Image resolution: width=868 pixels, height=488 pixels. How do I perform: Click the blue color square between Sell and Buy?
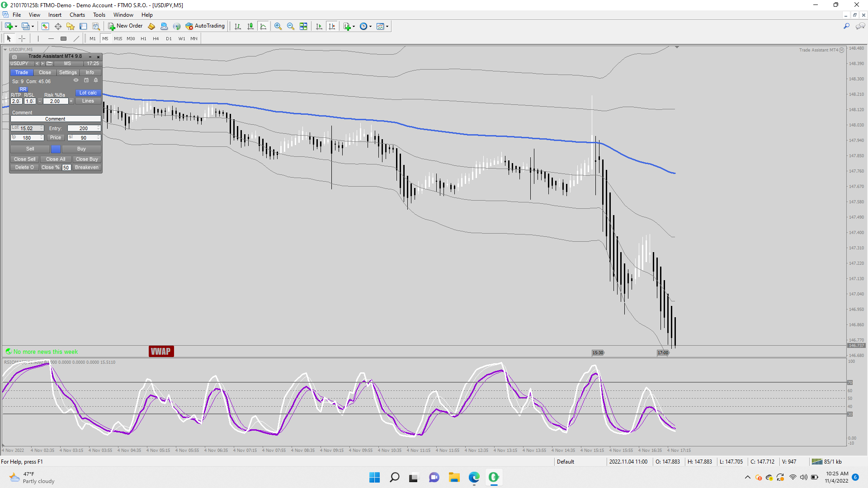56,149
